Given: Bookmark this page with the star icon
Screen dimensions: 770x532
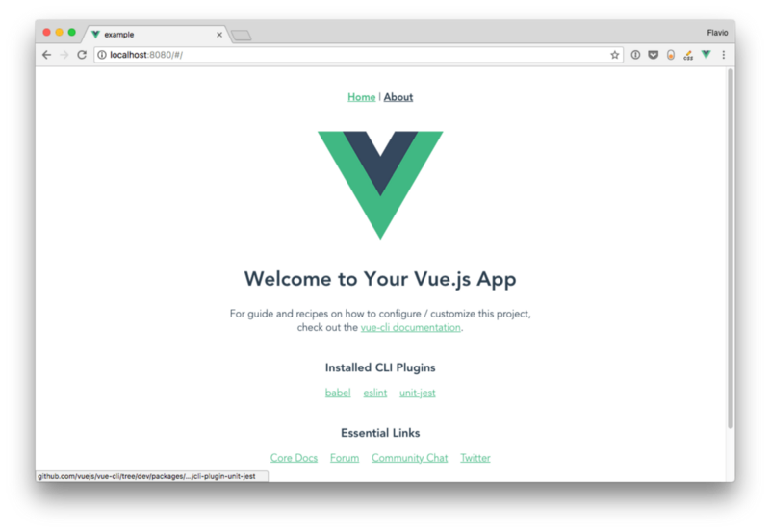Looking at the screenshot, I should [614, 55].
